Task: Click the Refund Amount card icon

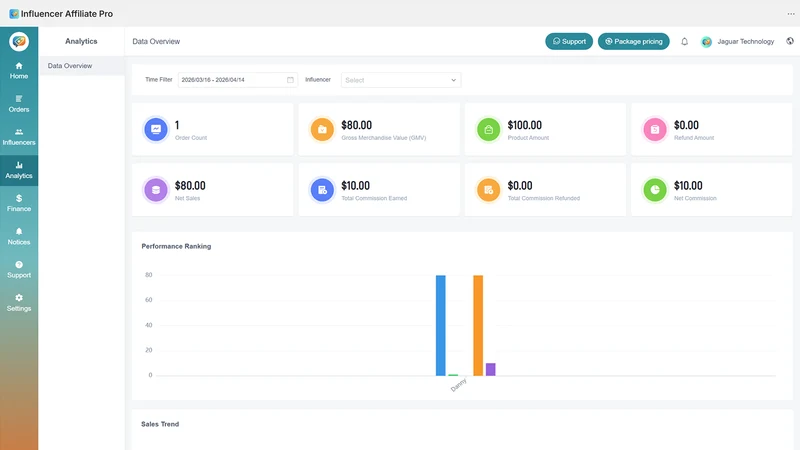Action: coord(655,129)
